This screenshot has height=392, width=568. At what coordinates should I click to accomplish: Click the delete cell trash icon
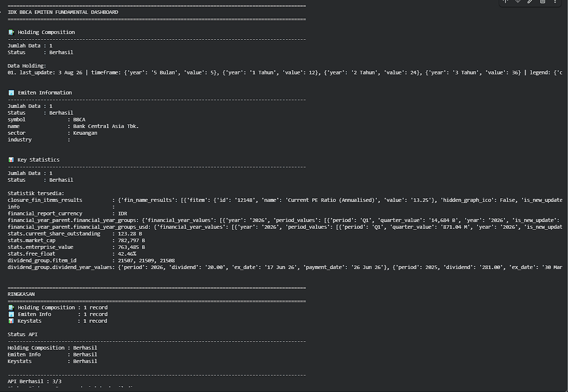click(542, 2)
